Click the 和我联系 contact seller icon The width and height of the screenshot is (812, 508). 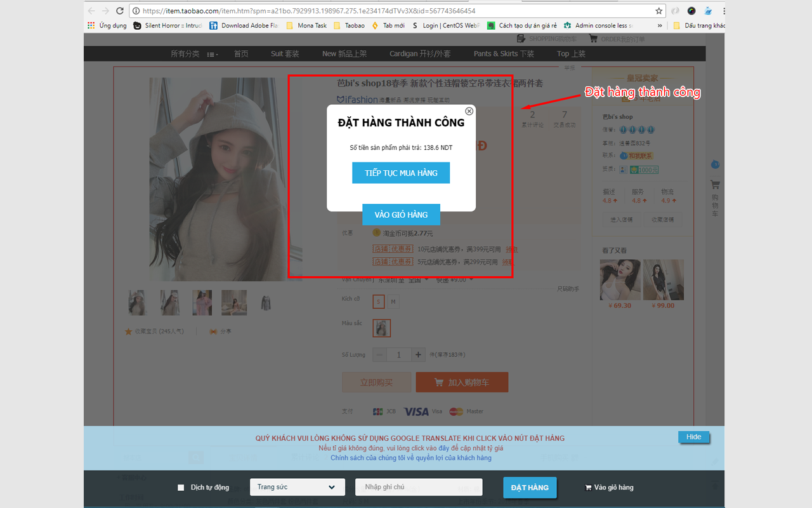[636, 156]
